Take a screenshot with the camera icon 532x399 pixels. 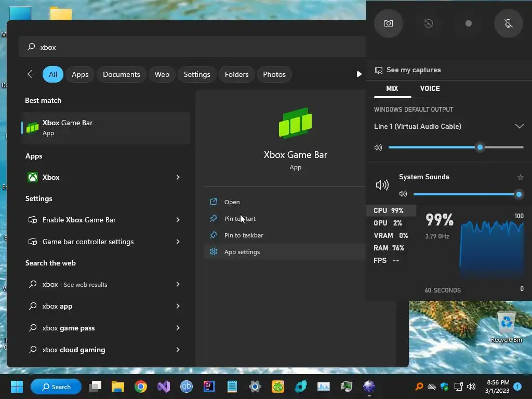pyautogui.click(x=389, y=23)
